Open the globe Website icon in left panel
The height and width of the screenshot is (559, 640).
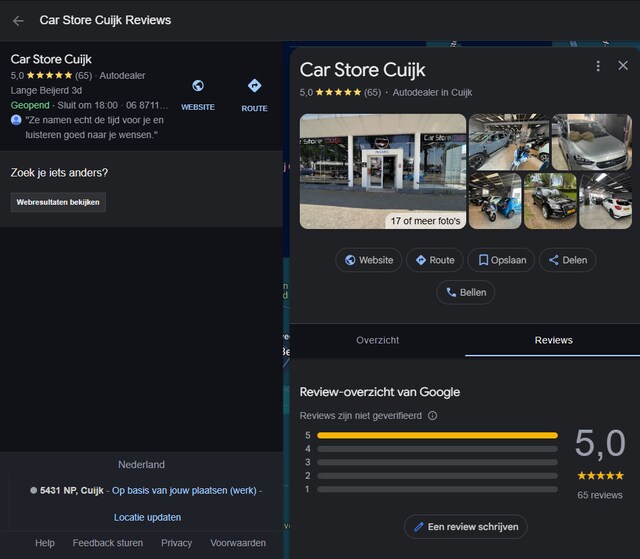click(x=198, y=87)
